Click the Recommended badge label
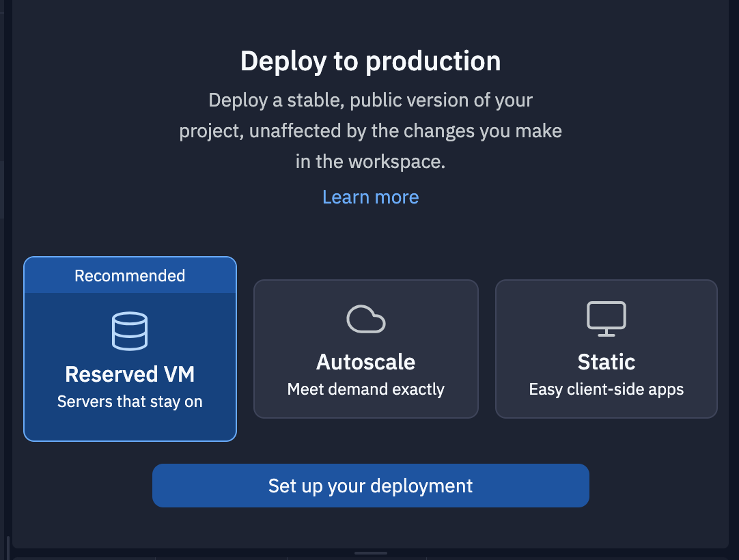739x560 pixels. (x=130, y=276)
